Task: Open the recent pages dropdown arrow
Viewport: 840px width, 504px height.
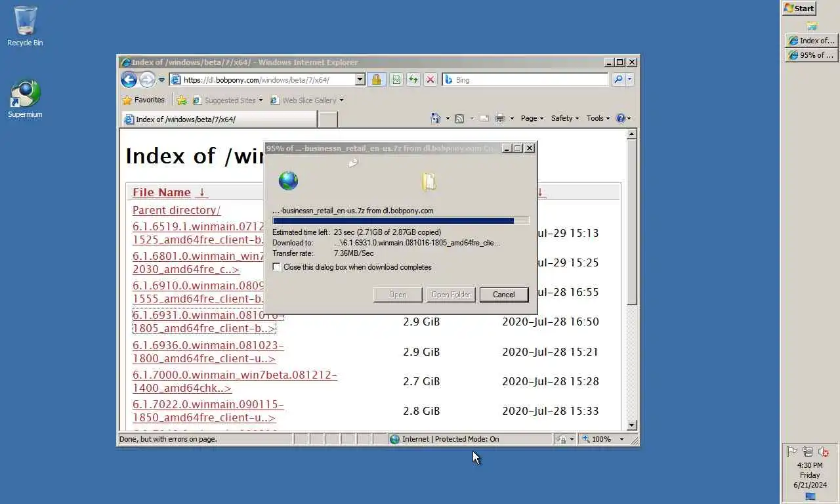Action: pos(161,80)
